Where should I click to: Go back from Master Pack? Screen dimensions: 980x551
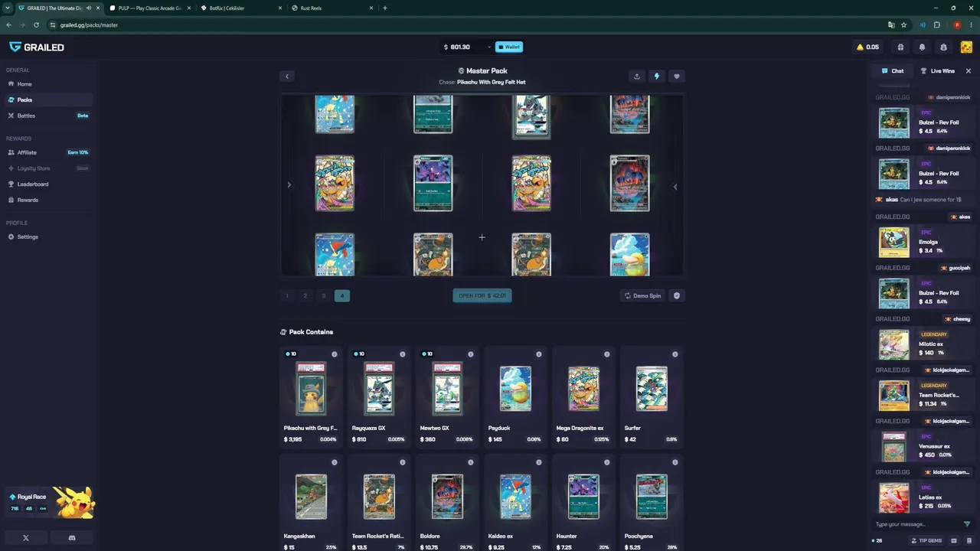[287, 76]
